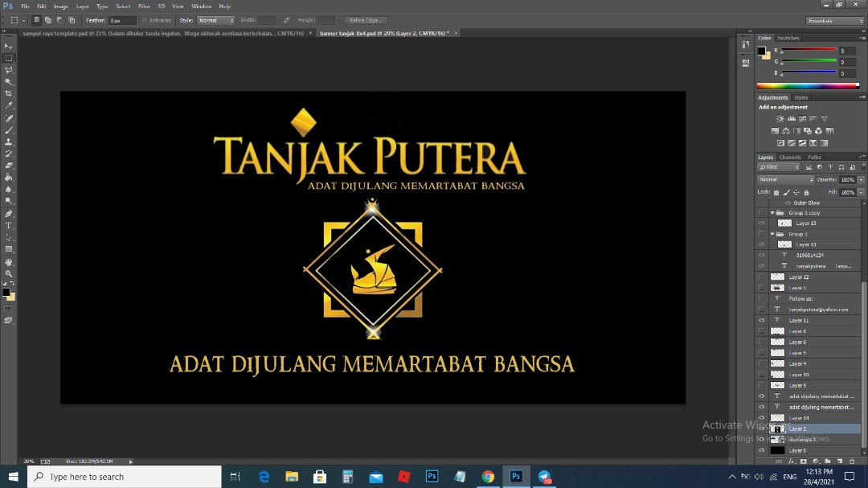This screenshot has width=868, height=488.
Task: Select the Eyedropper tool
Action: point(8,106)
